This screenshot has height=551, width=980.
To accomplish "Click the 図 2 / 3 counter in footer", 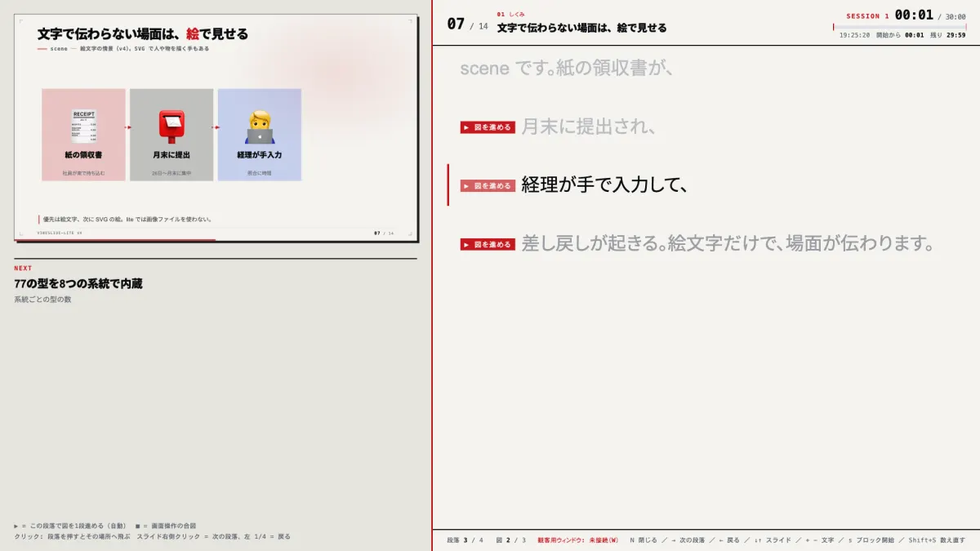I will 510,540.
